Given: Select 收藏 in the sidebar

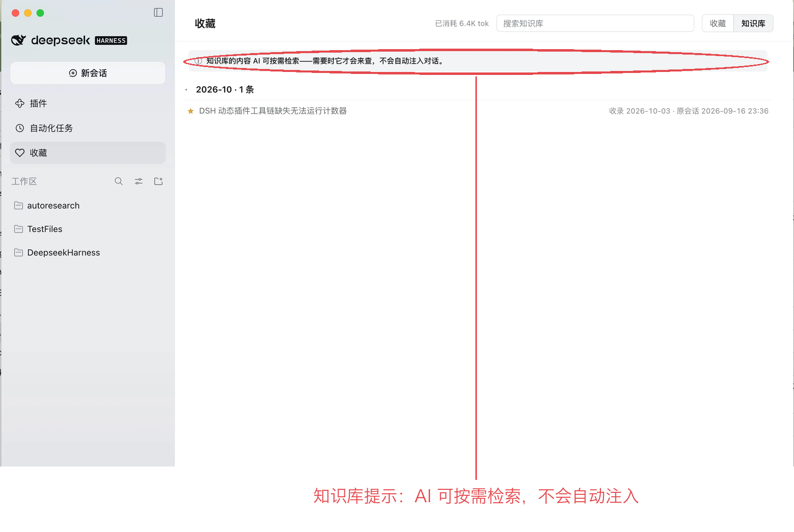Looking at the screenshot, I should 88,153.
